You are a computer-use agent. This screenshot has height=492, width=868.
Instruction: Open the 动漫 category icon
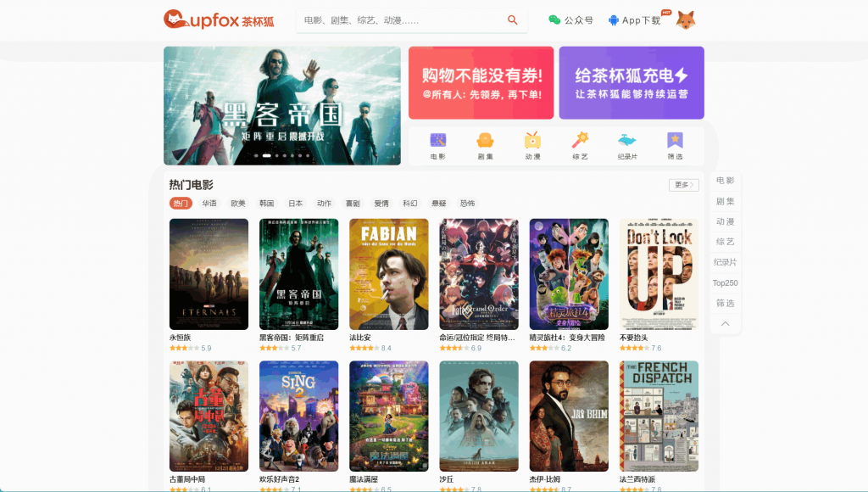(532, 146)
